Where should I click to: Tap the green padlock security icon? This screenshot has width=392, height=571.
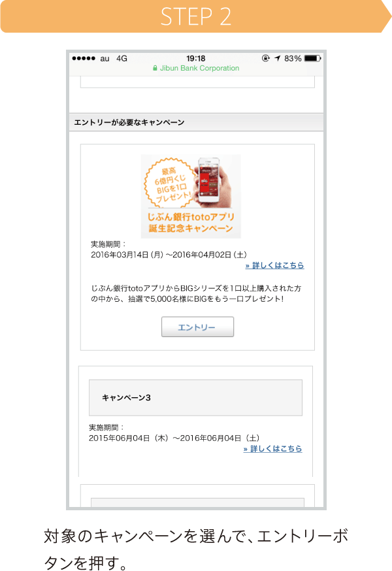click(x=155, y=68)
